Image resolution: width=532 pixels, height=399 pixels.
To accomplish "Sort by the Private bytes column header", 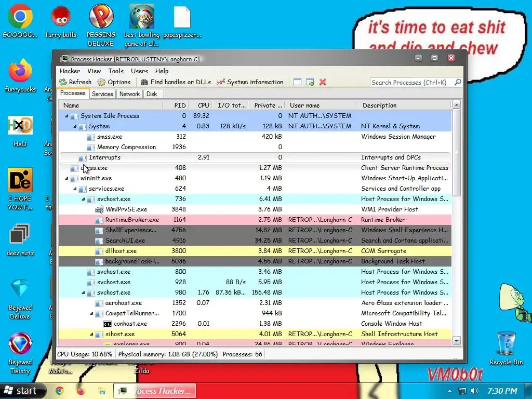I will pyautogui.click(x=267, y=105).
